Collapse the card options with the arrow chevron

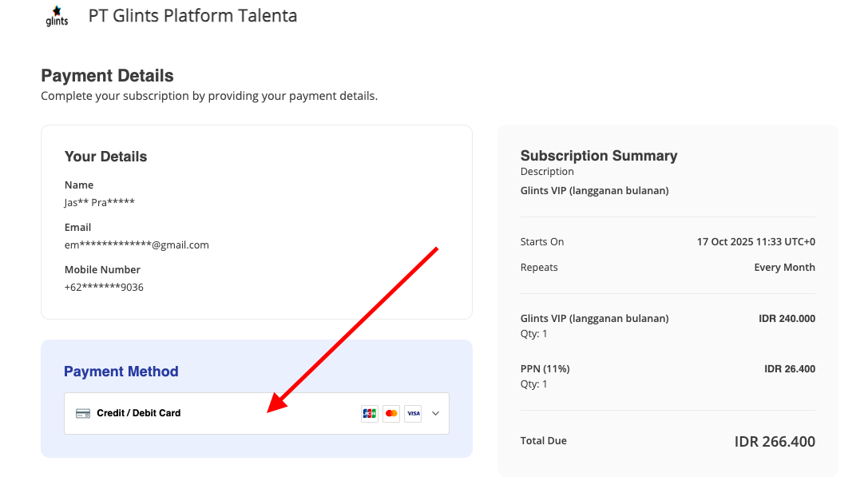(x=435, y=413)
